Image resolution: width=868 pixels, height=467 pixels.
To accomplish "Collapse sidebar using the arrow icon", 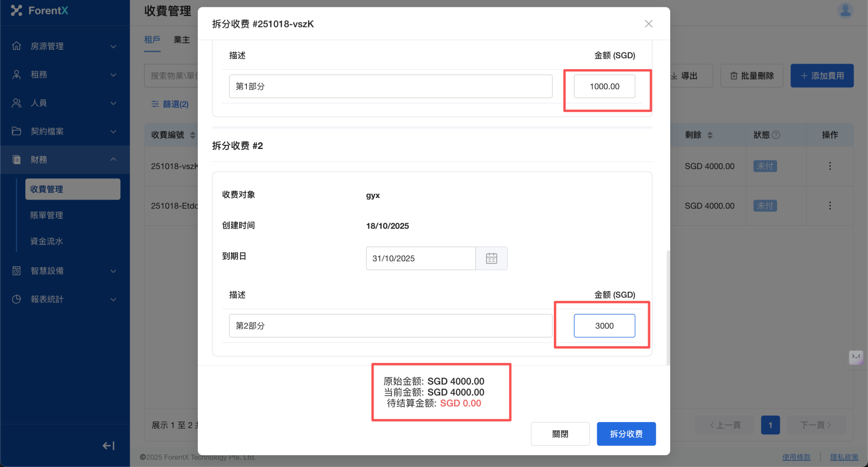I will point(109,446).
